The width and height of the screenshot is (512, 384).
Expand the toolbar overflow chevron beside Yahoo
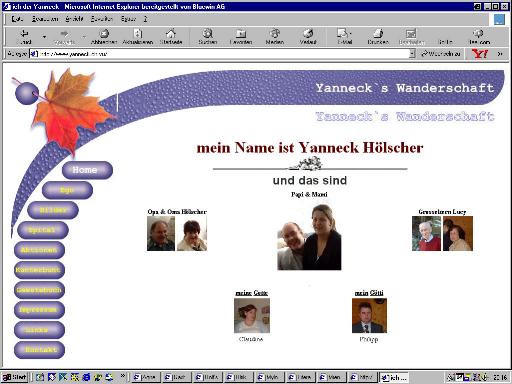click(x=500, y=54)
